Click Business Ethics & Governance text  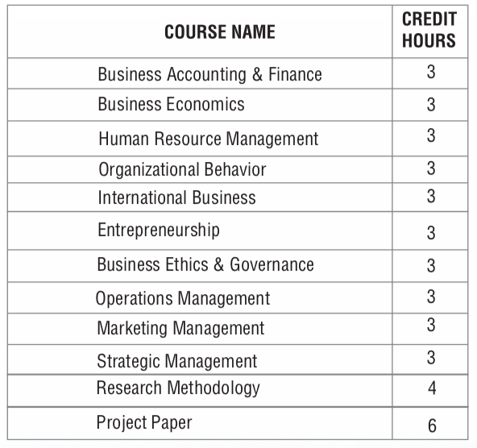coord(205,264)
